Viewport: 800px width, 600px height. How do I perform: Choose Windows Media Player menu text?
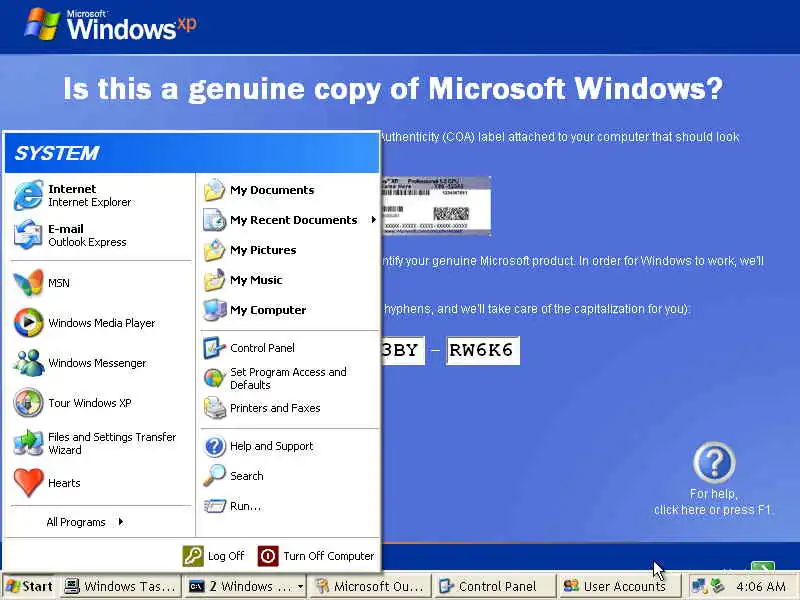tap(102, 323)
